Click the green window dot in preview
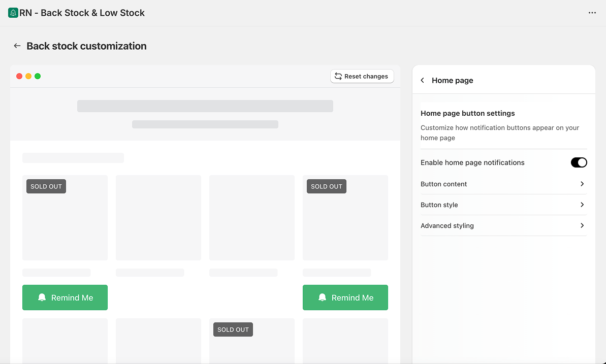The height and width of the screenshot is (364, 606). [x=38, y=76]
